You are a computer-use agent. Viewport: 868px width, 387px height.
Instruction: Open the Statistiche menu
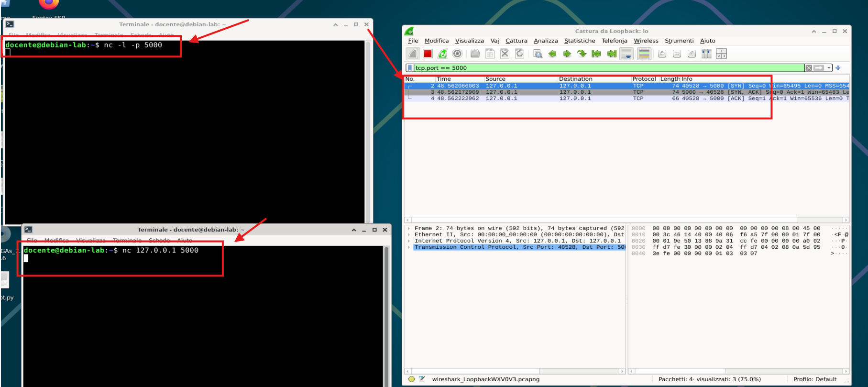[580, 41]
